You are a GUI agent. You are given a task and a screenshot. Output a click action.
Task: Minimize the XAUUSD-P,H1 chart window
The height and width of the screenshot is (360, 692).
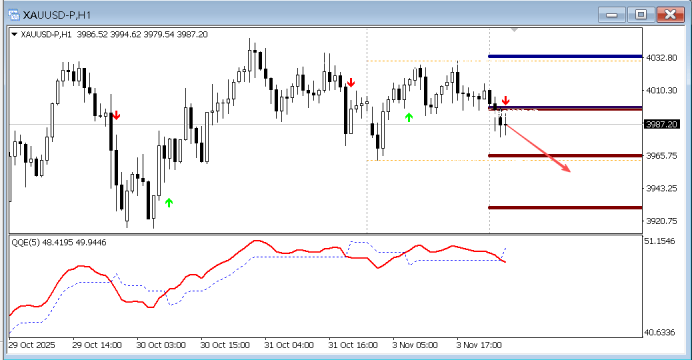click(612, 15)
